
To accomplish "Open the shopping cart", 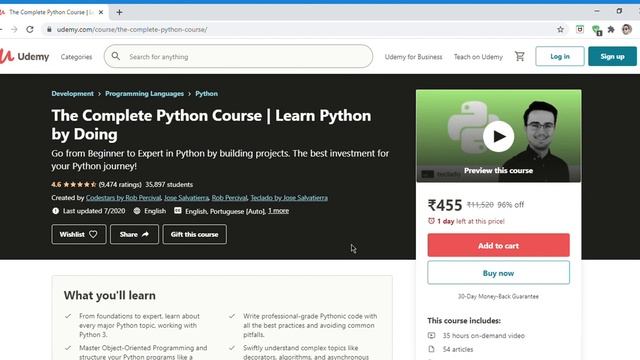I will [520, 56].
